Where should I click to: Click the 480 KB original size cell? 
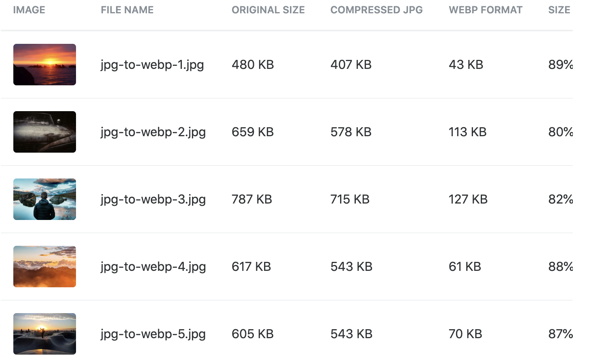click(x=253, y=65)
